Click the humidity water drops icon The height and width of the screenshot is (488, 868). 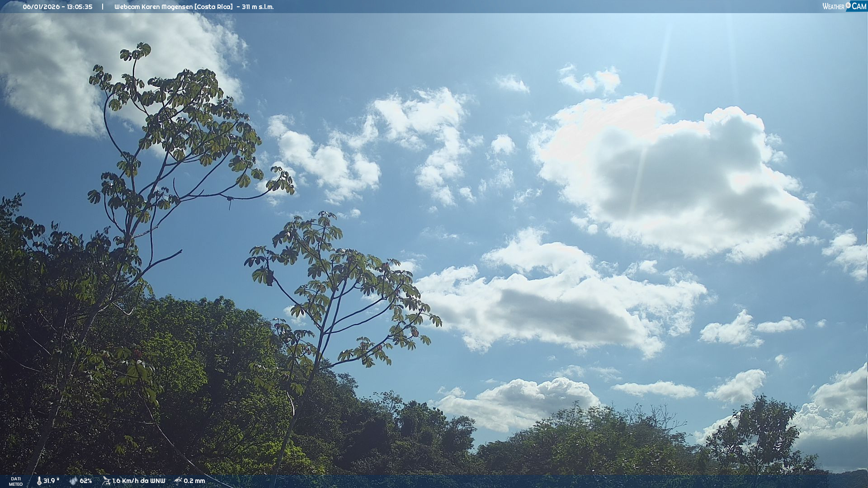point(73,481)
